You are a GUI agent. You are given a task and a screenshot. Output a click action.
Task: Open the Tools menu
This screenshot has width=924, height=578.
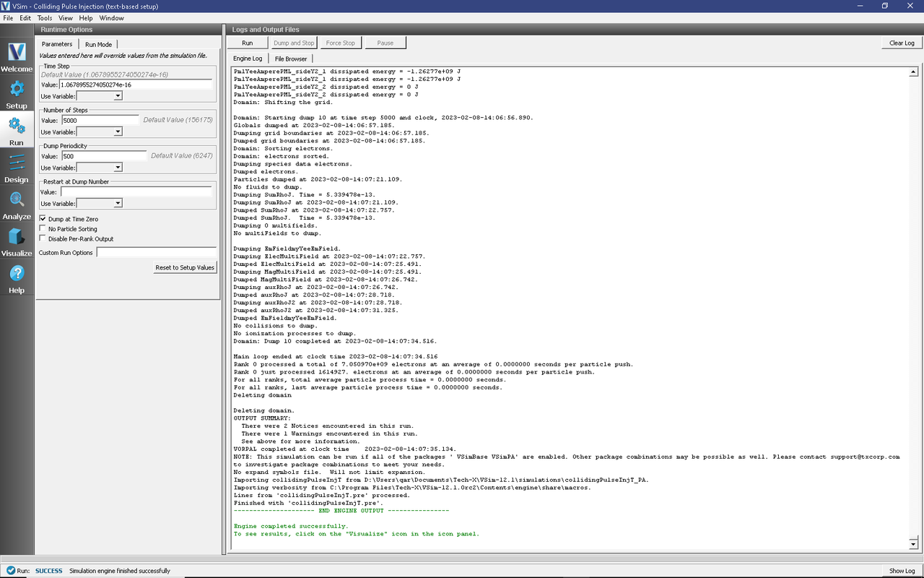pyautogui.click(x=45, y=17)
